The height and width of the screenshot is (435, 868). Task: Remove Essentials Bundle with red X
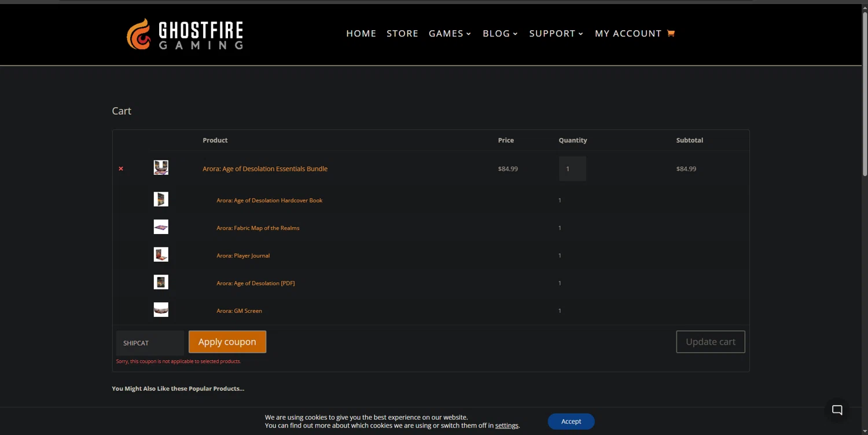(121, 169)
